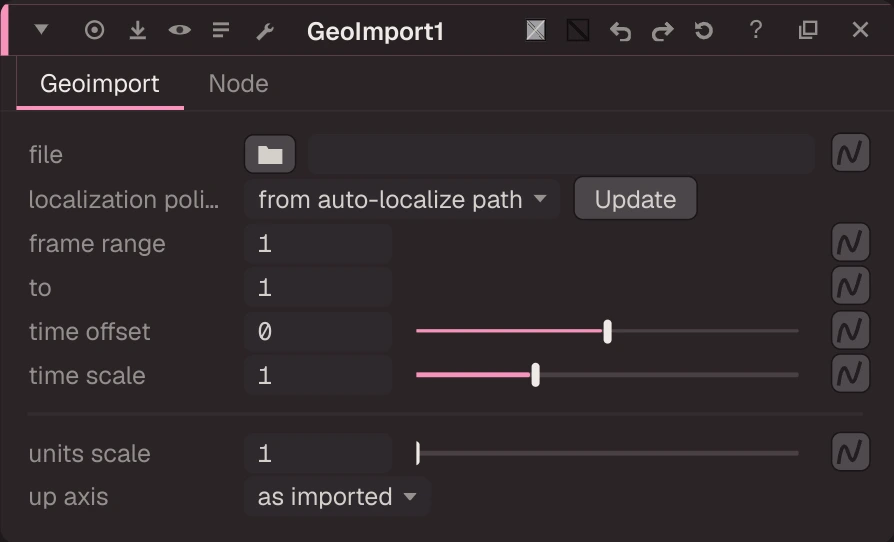894x542 pixels.
Task: Float the panel with the overlapping windows icon
Action: (808, 30)
